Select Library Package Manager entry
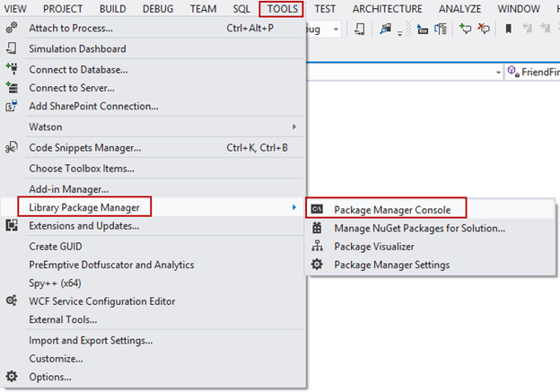 [153, 207]
